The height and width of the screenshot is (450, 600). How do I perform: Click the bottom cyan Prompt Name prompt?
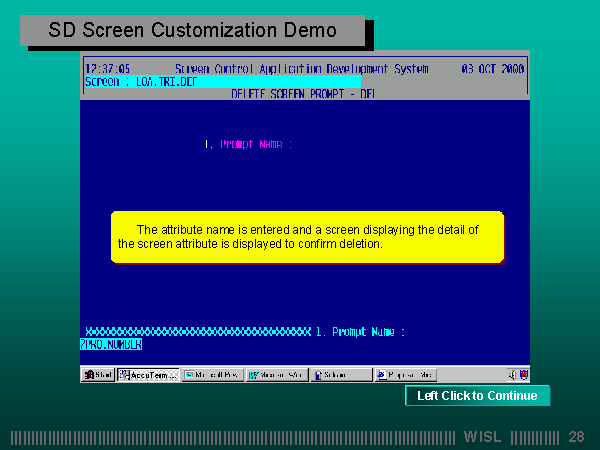click(360, 331)
